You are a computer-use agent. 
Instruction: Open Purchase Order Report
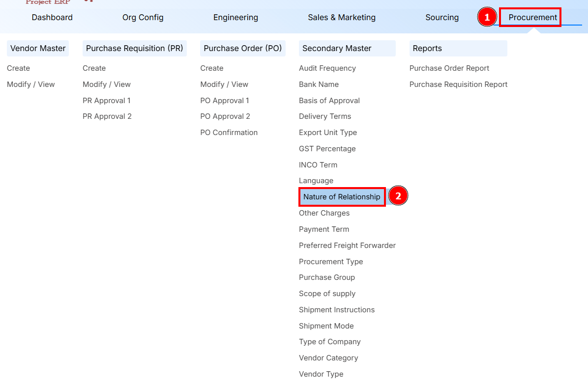(449, 68)
